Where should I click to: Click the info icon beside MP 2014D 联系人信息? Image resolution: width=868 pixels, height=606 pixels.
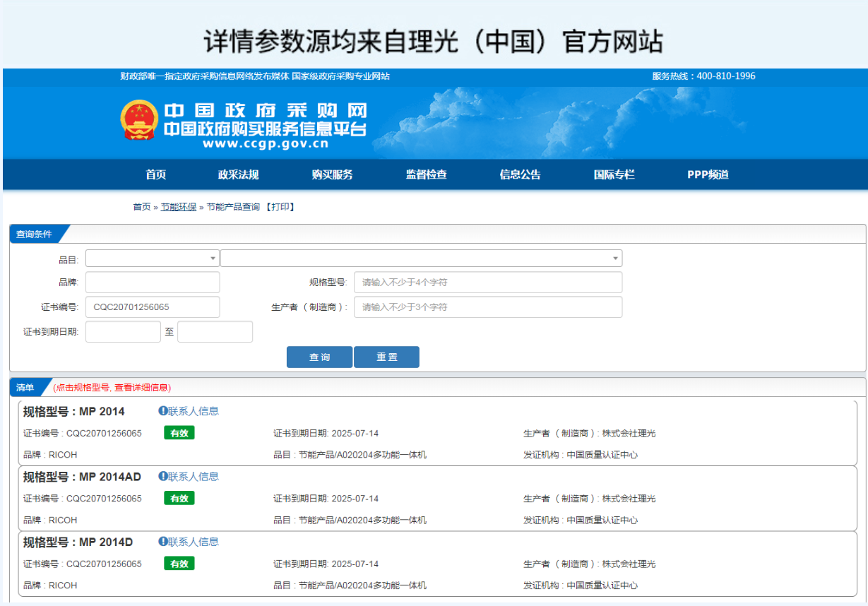point(162,542)
